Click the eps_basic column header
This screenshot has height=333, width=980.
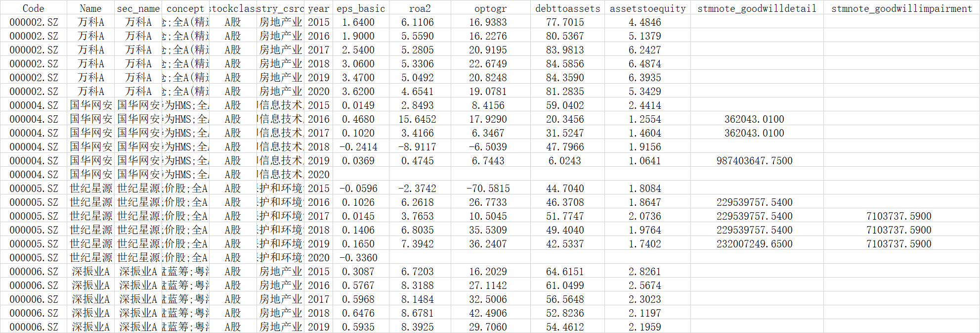[361, 8]
